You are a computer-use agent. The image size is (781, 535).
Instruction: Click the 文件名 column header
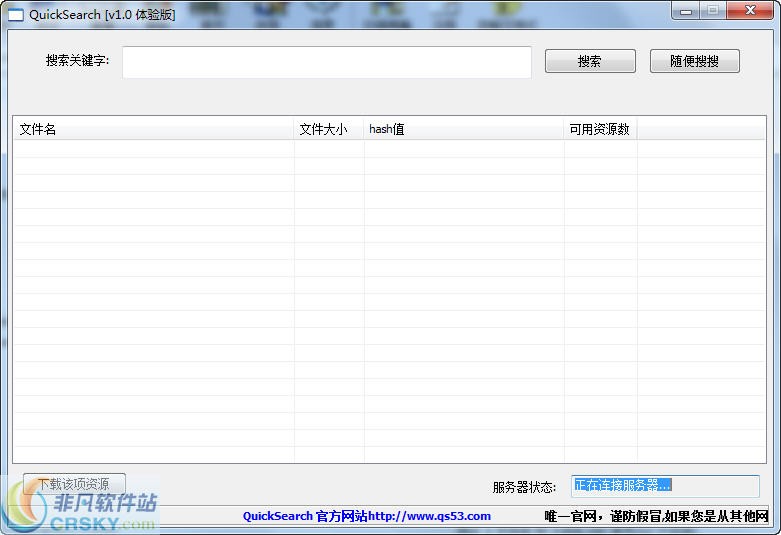click(x=153, y=129)
